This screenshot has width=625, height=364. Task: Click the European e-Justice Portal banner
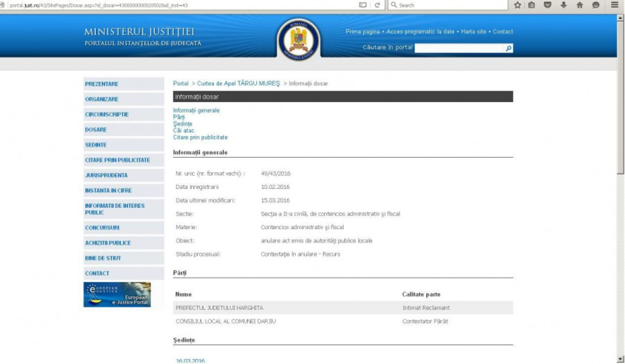point(117,295)
